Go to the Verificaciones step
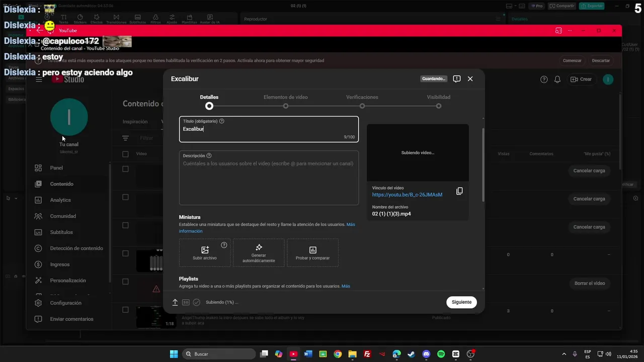The height and width of the screenshot is (362, 644). tap(362, 102)
